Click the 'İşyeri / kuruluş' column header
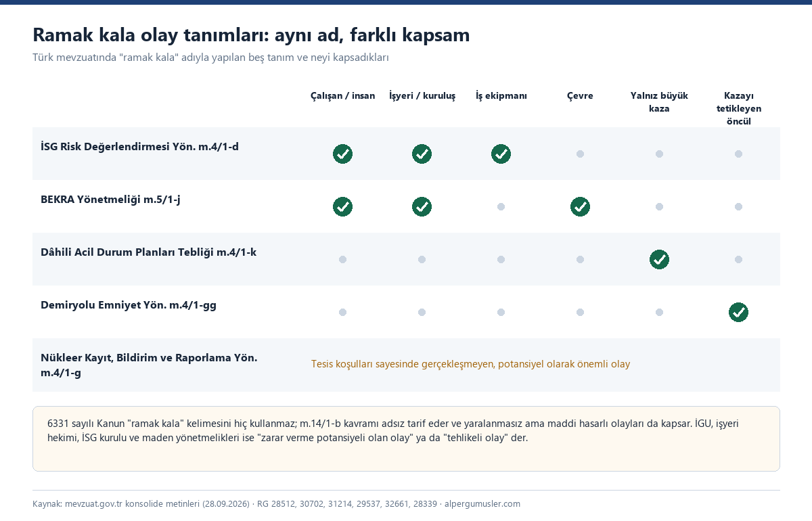The height and width of the screenshot is (521, 812). click(422, 96)
